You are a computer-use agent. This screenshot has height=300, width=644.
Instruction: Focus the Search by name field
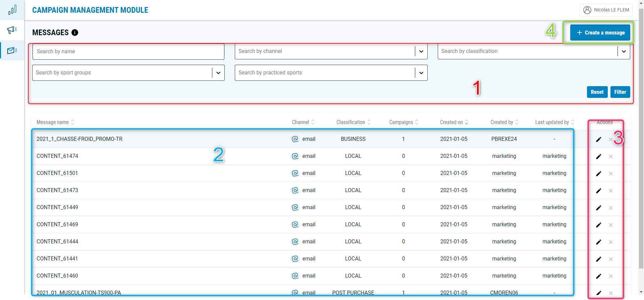point(128,52)
